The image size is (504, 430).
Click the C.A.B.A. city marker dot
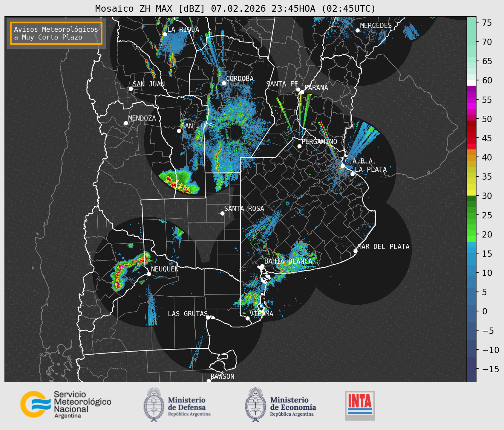coord(343,166)
